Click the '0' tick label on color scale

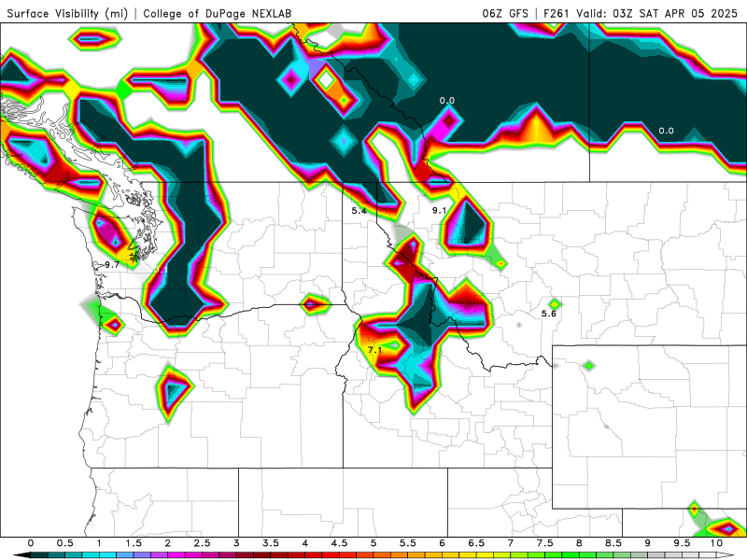click(x=31, y=543)
